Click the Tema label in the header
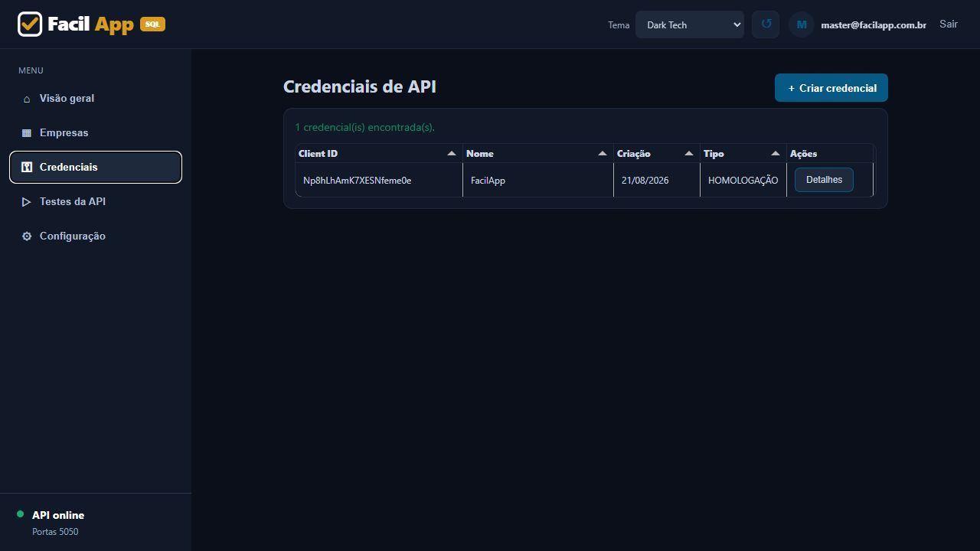This screenshot has width=980, height=551. point(619,25)
